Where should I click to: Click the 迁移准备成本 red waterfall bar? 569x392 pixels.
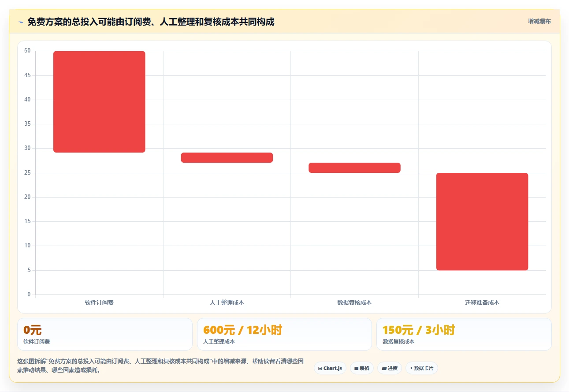click(x=482, y=221)
